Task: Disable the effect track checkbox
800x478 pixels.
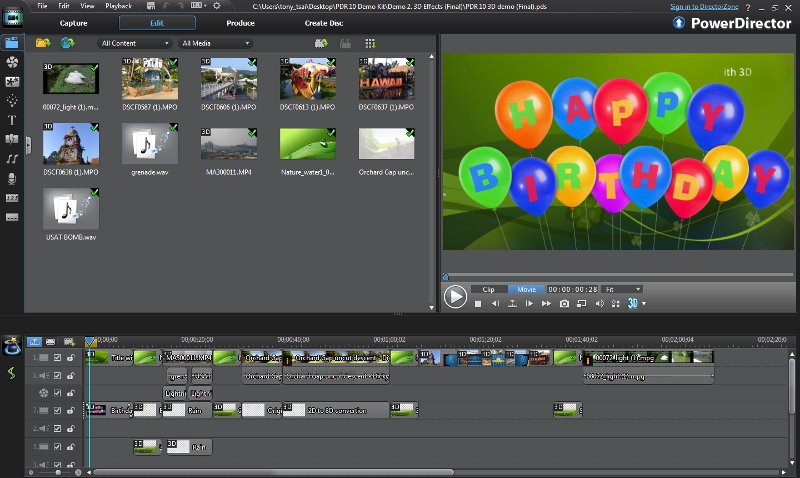Action: click(57, 393)
